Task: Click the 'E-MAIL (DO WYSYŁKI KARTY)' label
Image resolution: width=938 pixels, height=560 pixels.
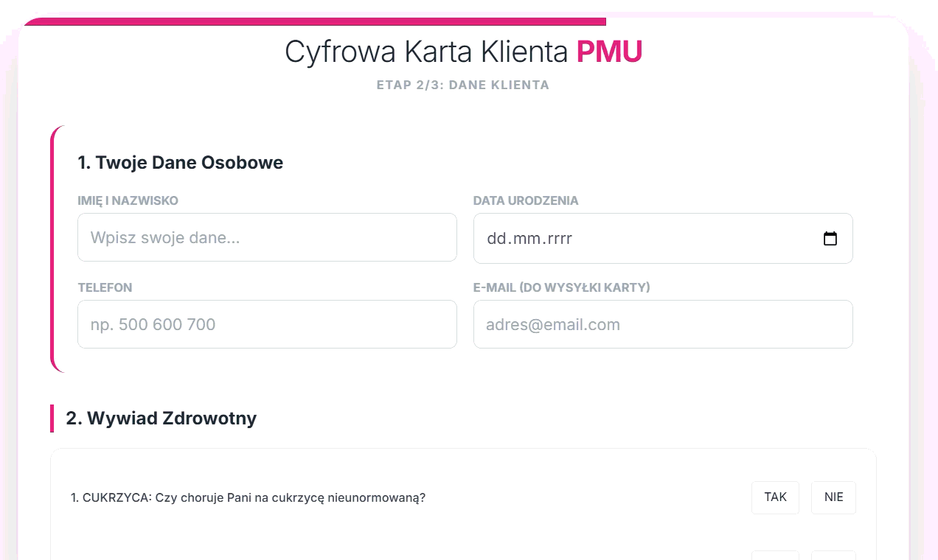Action: point(562,287)
